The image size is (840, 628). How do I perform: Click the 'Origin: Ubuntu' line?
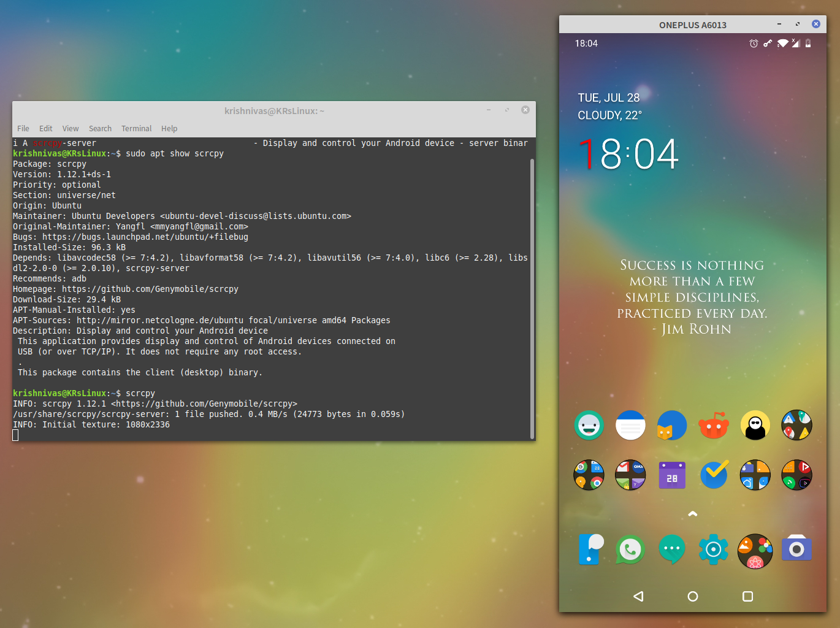[x=47, y=205]
